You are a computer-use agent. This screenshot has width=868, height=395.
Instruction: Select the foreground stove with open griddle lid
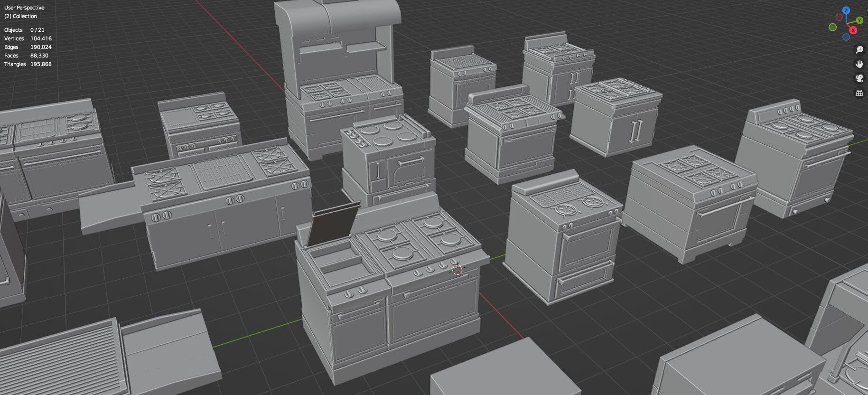pos(392,290)
